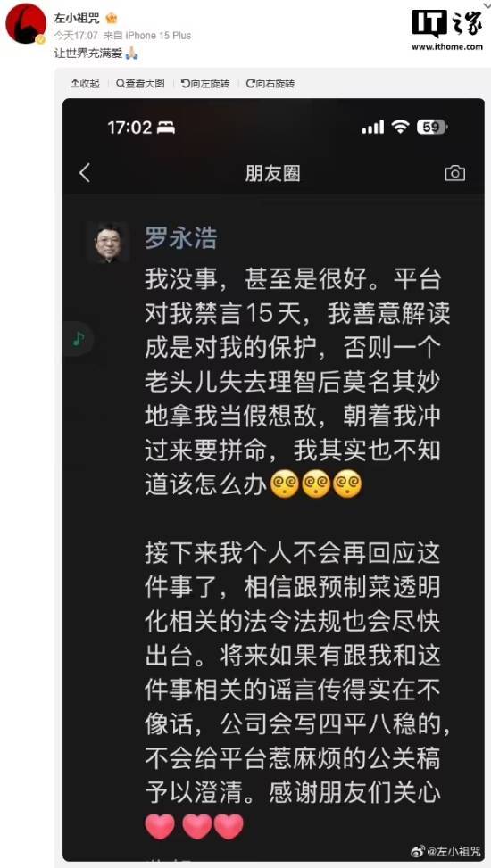Open 查看大图 to view the large image
This screenshot has width=491, height=868.
pyautogui.click(x=140, y=84)
